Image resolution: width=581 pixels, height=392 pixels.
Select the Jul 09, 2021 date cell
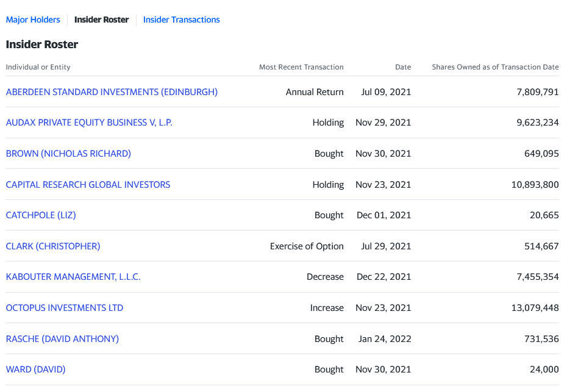pos(386,92)
